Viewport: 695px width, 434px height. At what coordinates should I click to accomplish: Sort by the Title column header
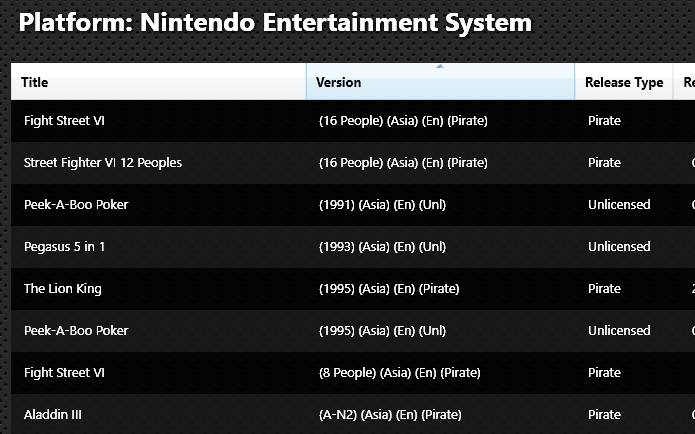click(158, 82)
